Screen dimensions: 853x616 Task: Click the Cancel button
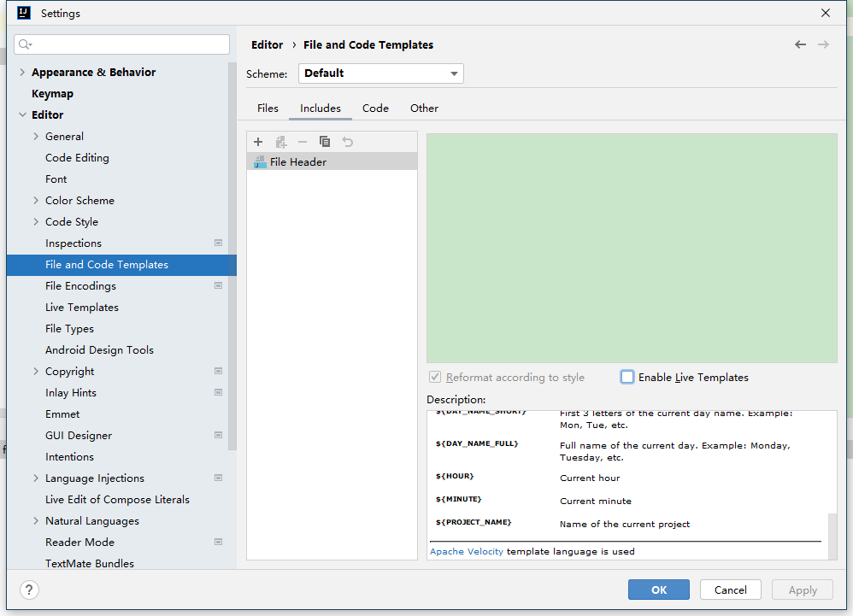point(731,590)
